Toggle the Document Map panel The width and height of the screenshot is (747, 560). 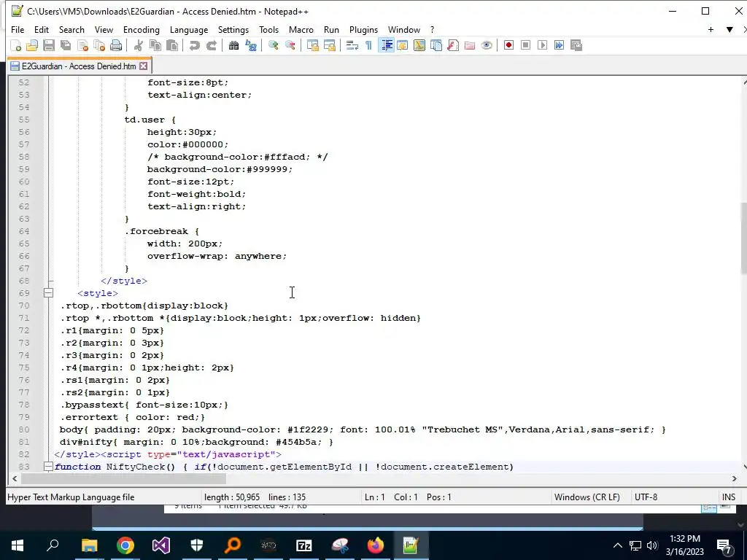419,45
